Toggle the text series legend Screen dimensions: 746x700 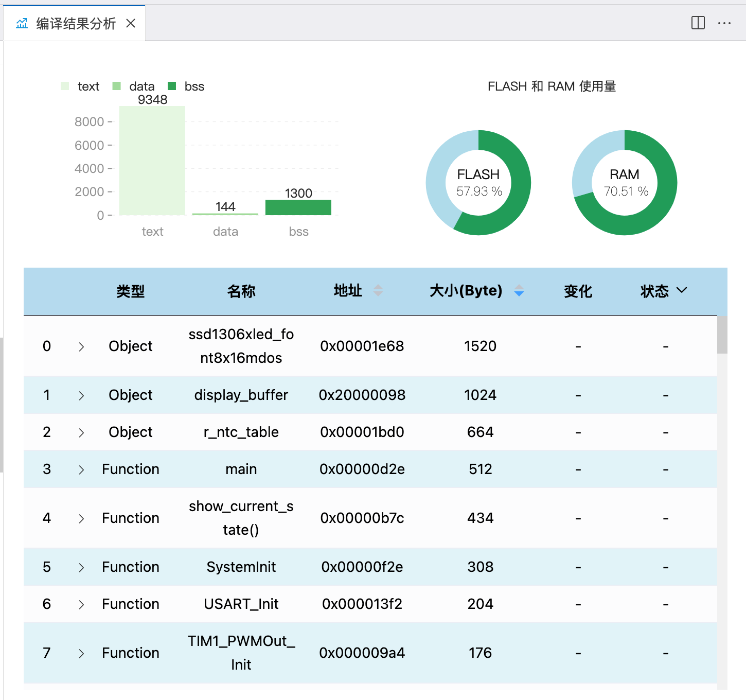(80, 86)
